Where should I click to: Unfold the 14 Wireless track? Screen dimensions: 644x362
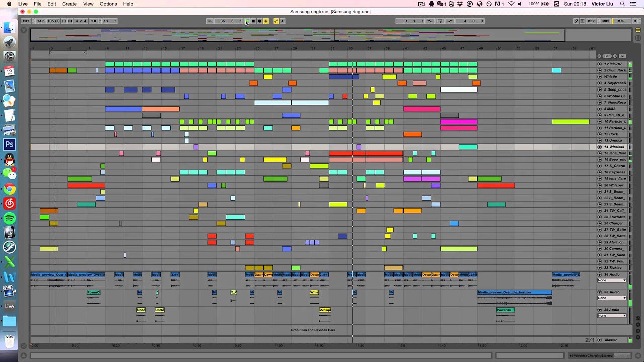600,147
